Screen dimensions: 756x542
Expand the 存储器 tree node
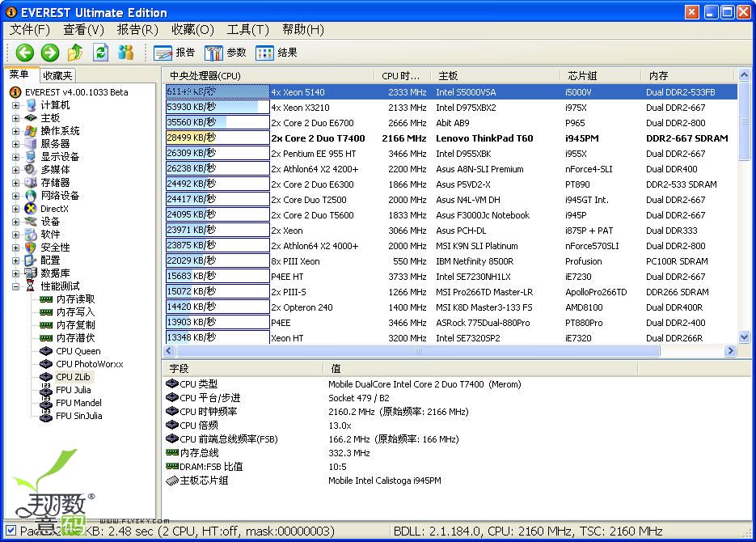click(x=16, y=184)
